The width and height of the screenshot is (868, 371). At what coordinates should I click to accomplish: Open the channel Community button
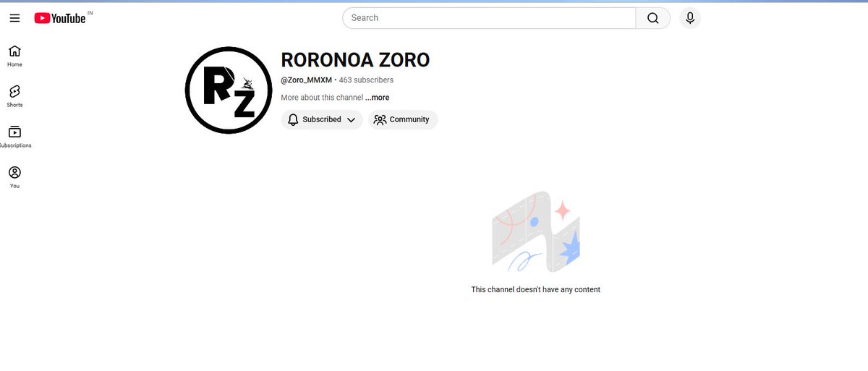[x=403, y=119]
